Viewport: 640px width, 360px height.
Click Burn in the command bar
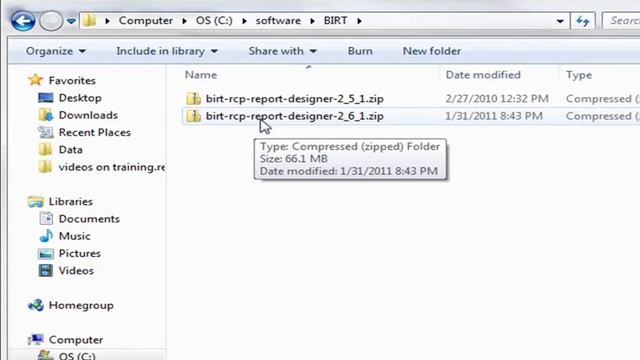[360, 51]
